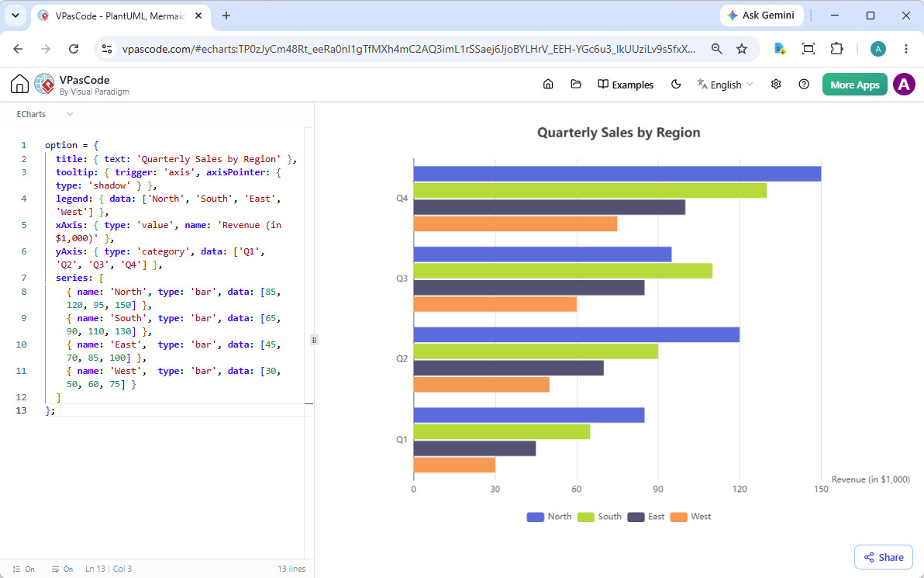
Task: Click the VPasCode logo icon
Action: [x=45, y=85]
